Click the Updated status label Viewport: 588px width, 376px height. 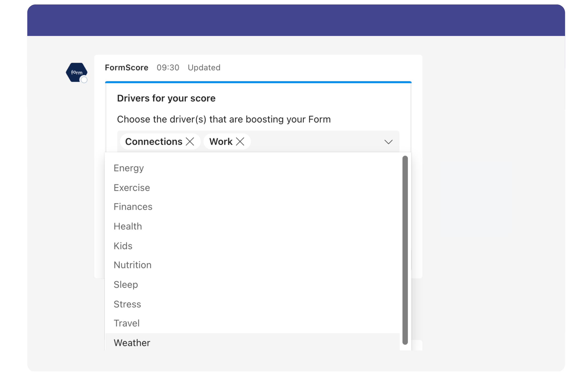click(204, 68)
